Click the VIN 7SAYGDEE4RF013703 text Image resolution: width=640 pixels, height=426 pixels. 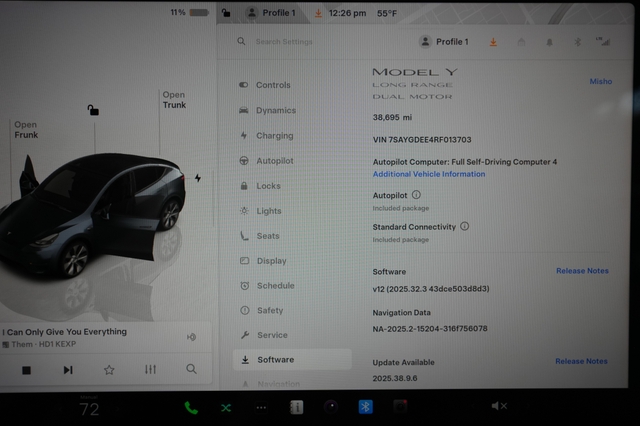[x=422, y=140]
